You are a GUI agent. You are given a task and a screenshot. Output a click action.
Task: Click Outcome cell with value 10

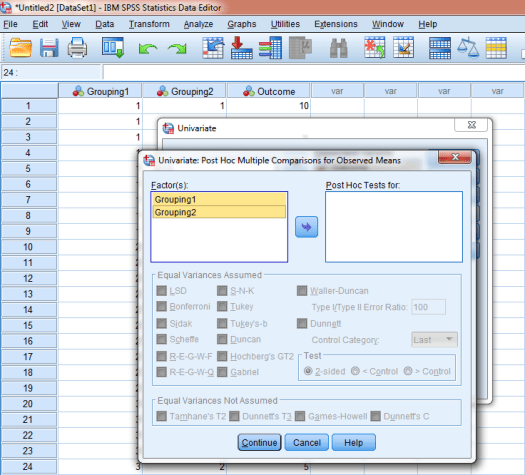click(x=269, y=106)
